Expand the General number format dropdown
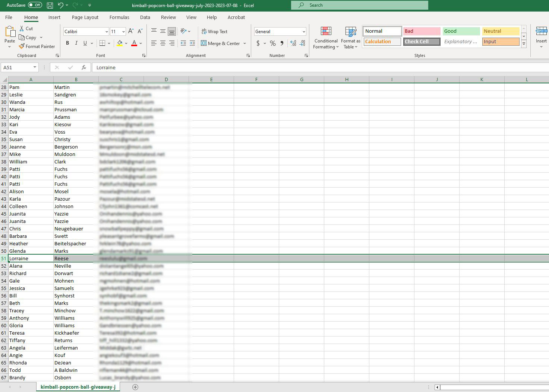Screen dimensions: 549x392 coord(304,32)
